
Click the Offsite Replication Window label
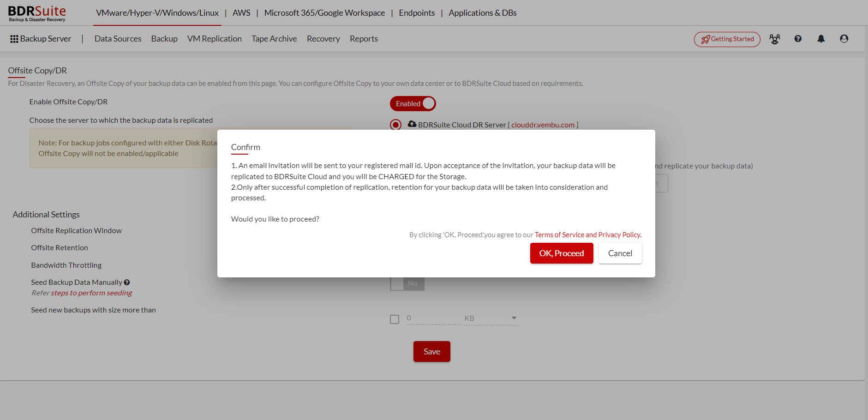pyautogui.click(x=77, y=231)
